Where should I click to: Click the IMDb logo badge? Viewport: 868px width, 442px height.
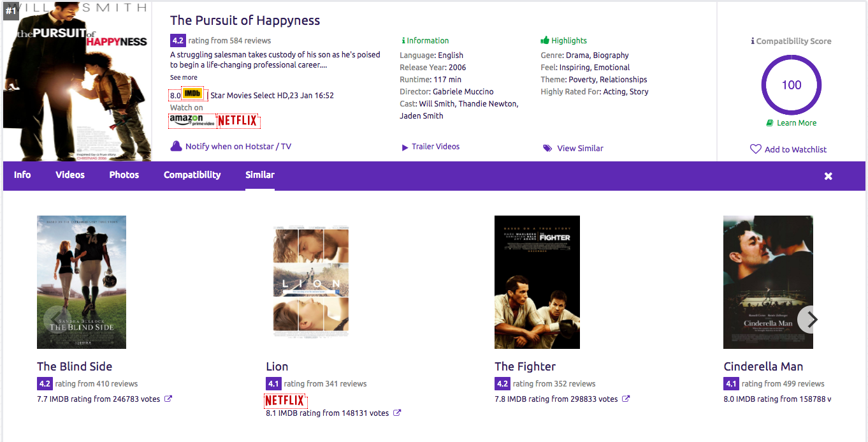(x=192, y=94)
